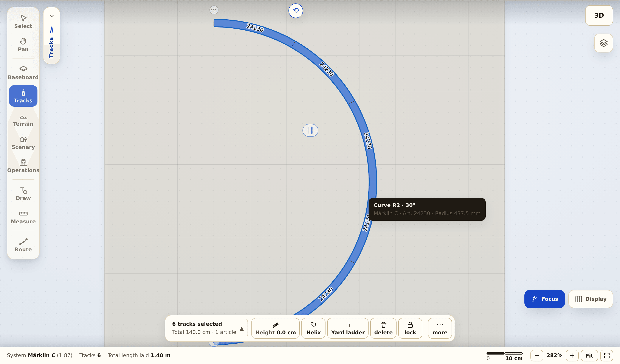This screenshot has width=620, height=364.
Task: Create a Helix from selection
Action: point(313,328)
